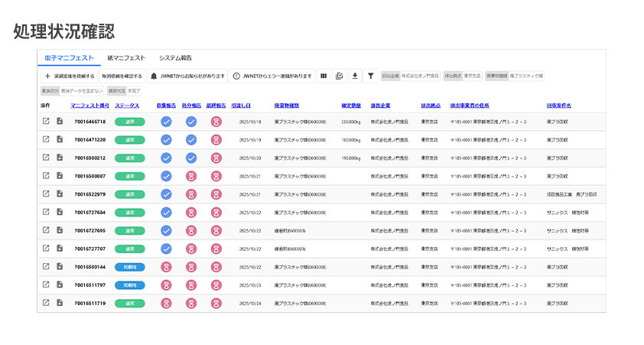Open manifest 70016466718 in new window icon
The width and height of the screenshot is (644, 345).
(46, 122)
